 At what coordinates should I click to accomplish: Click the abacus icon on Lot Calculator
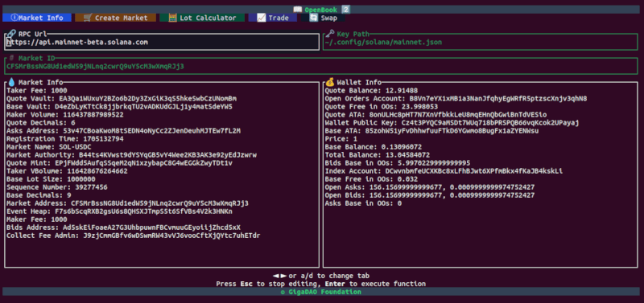[x=172, y=18]
